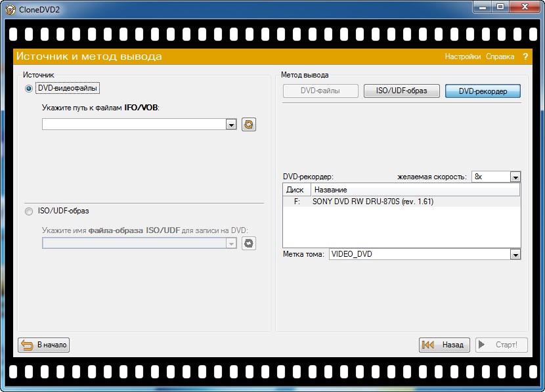Viewport: 545px width, 392px height.
Task: Click the В начало button
Action: point(44,345)
